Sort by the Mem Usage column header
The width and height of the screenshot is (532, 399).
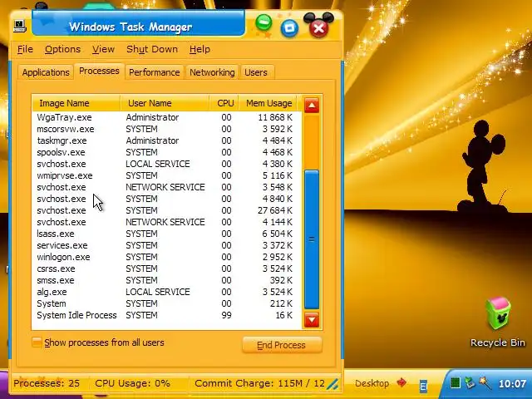tap(268, 103)
